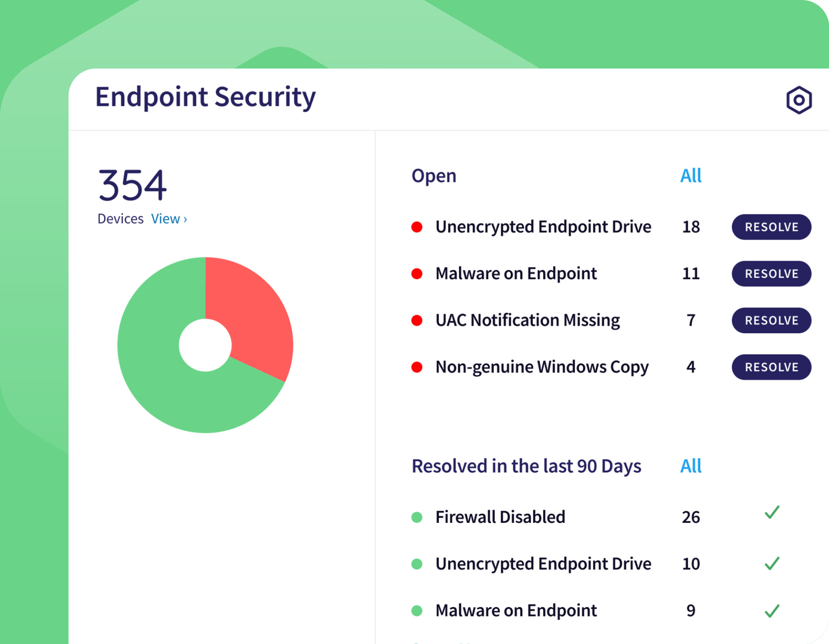Click count 7 for UAC Notification Missing
The width and height of the screenshot is (829, 644).
691,320
